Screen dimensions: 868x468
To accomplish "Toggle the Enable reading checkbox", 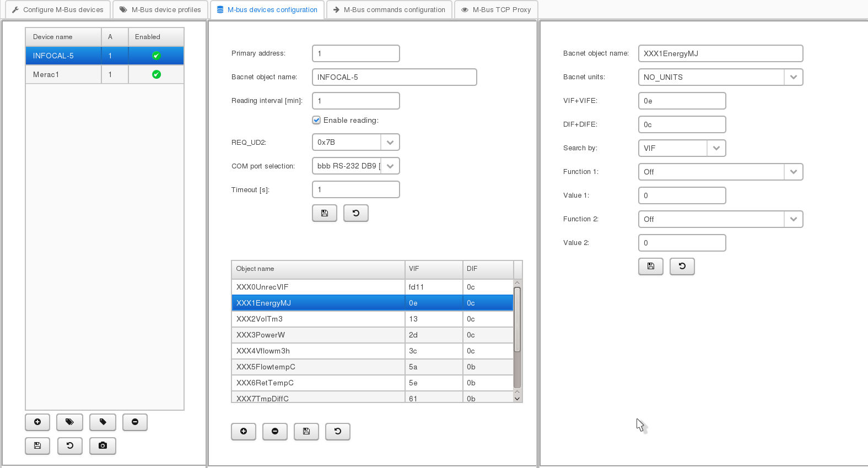I will pos(316,120).
